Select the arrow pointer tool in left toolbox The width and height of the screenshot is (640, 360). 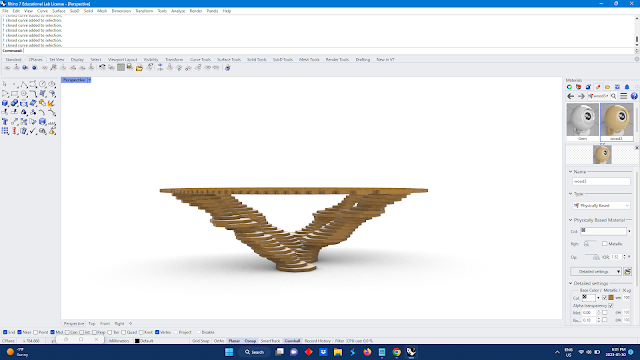[5, 84]
